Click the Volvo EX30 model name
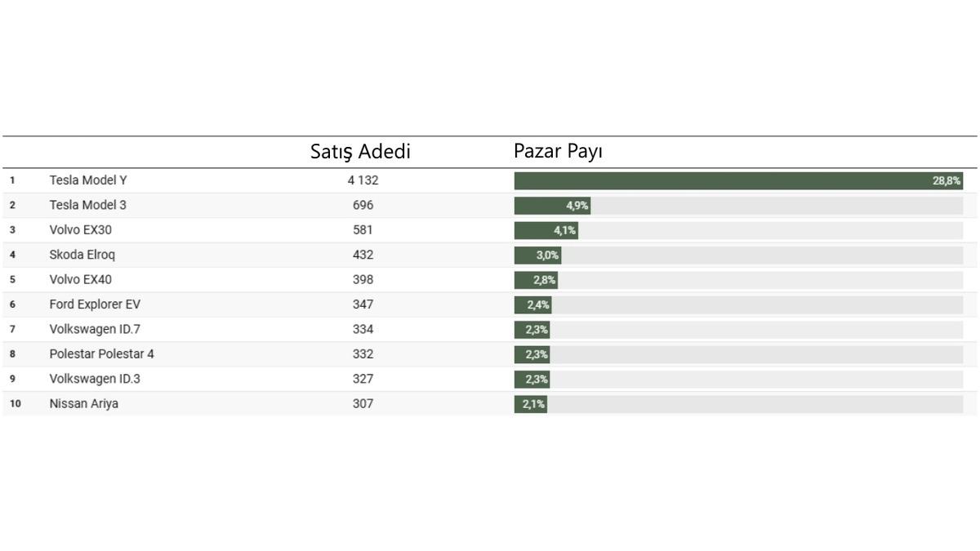The width and height of the screenshot is (980, 551). point(80,230)
